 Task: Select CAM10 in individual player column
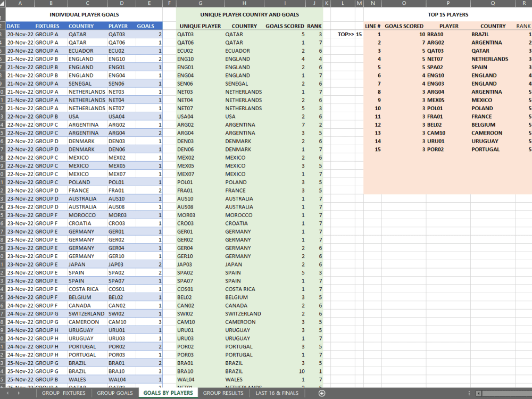(121, 322)
